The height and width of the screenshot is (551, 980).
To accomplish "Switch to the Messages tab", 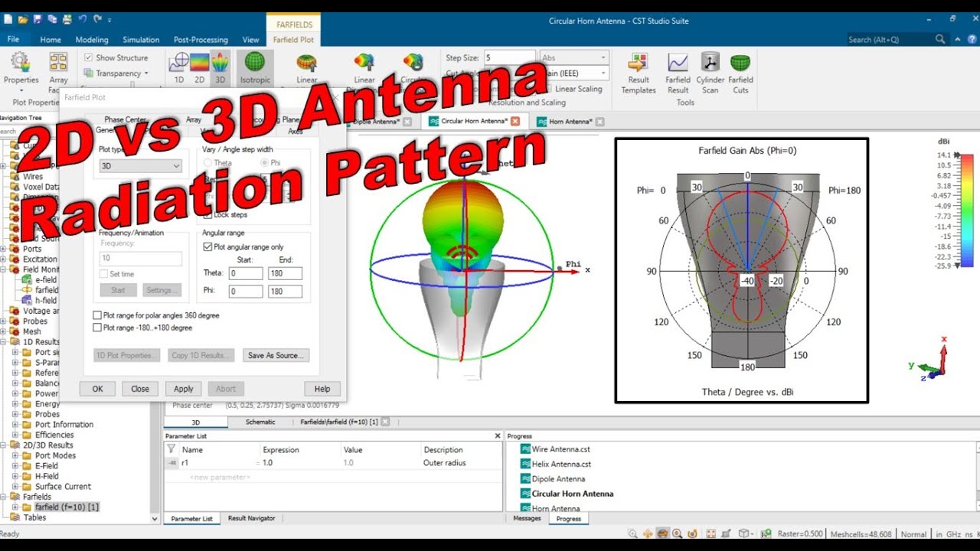I will click(x=527, y=518).
